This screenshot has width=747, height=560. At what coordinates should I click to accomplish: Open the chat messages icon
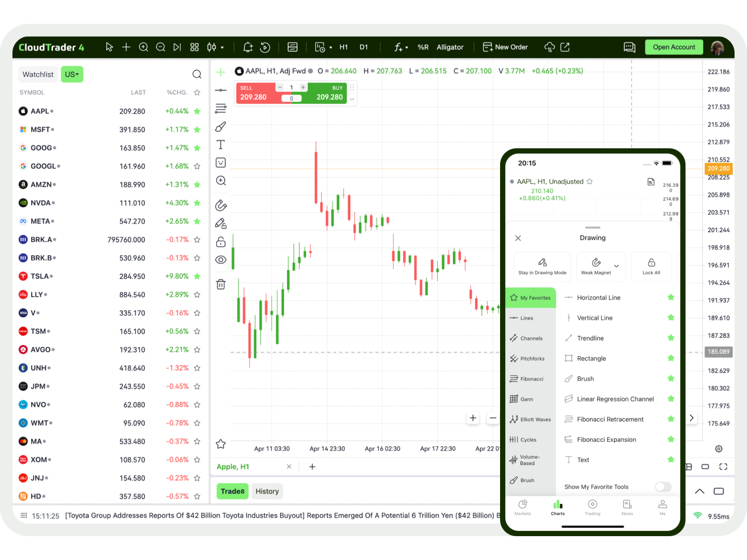629,47
